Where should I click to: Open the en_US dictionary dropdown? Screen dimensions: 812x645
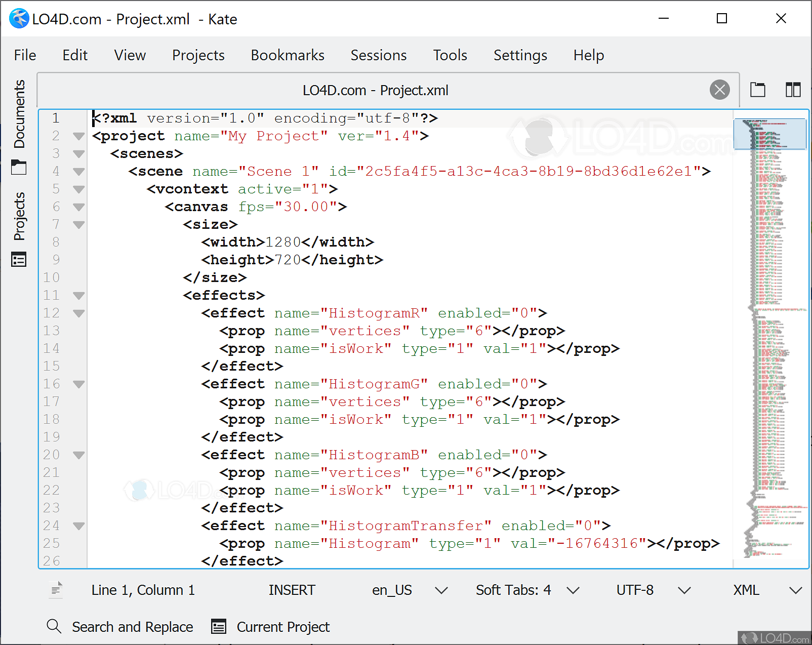point(410,590)
